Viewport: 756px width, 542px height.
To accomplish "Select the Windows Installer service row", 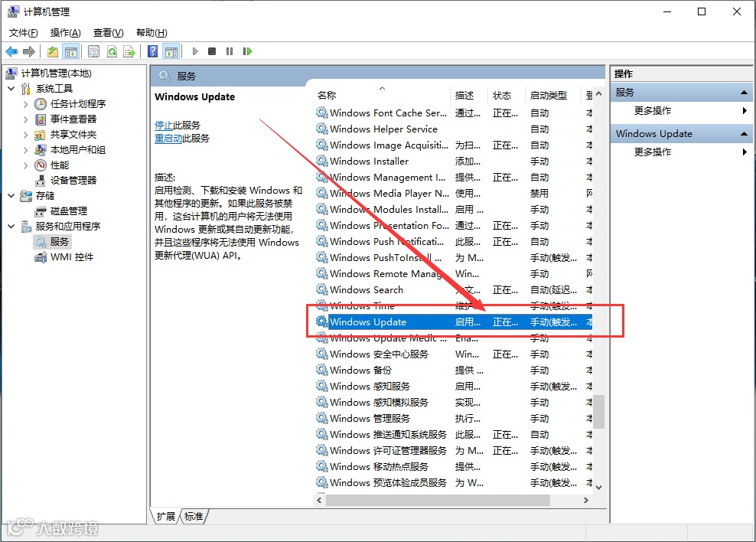I will click(453, 161).
